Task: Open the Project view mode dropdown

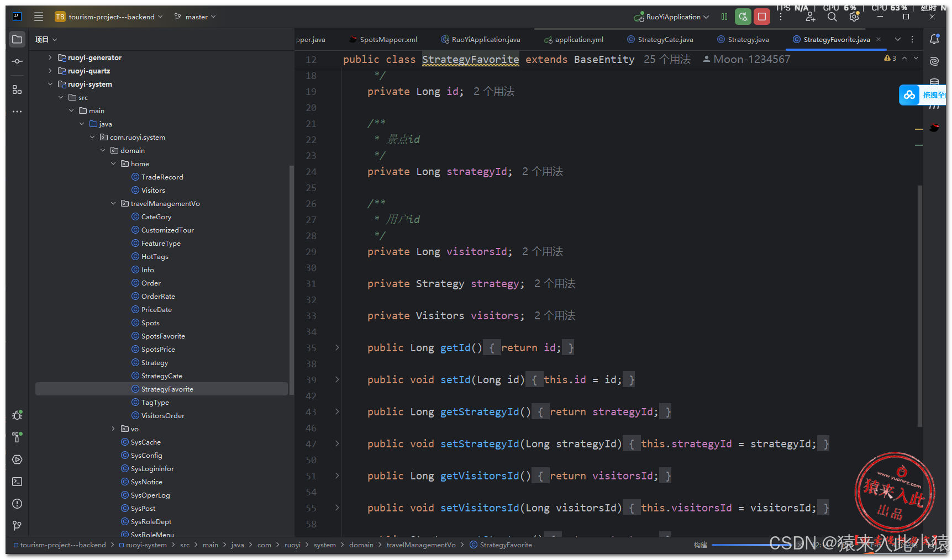Action: click(46, 39)
